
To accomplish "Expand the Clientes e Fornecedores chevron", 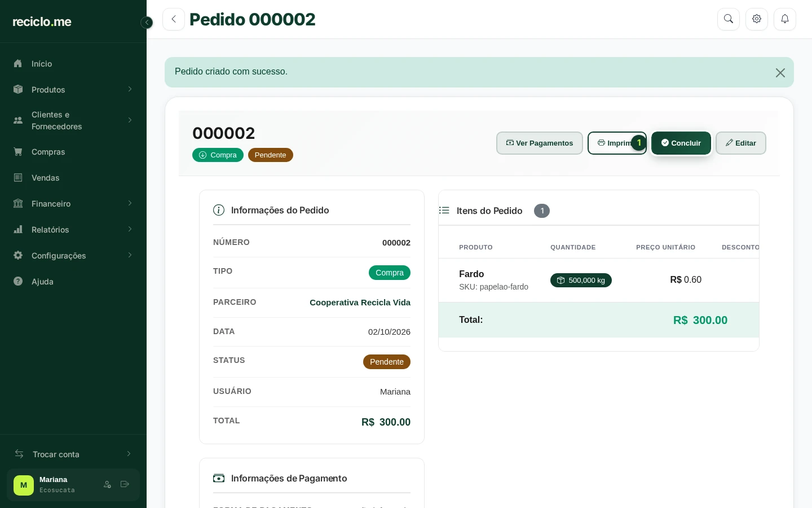I will 130,120.
